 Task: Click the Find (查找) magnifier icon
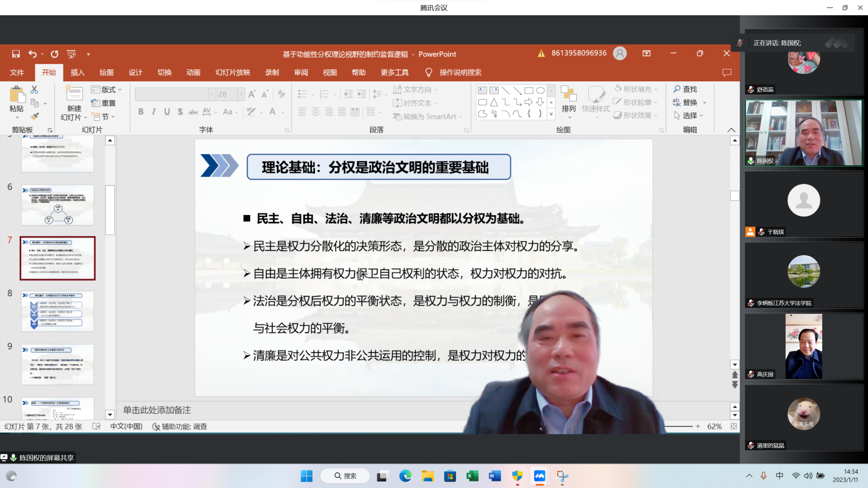tap(677, 89)
